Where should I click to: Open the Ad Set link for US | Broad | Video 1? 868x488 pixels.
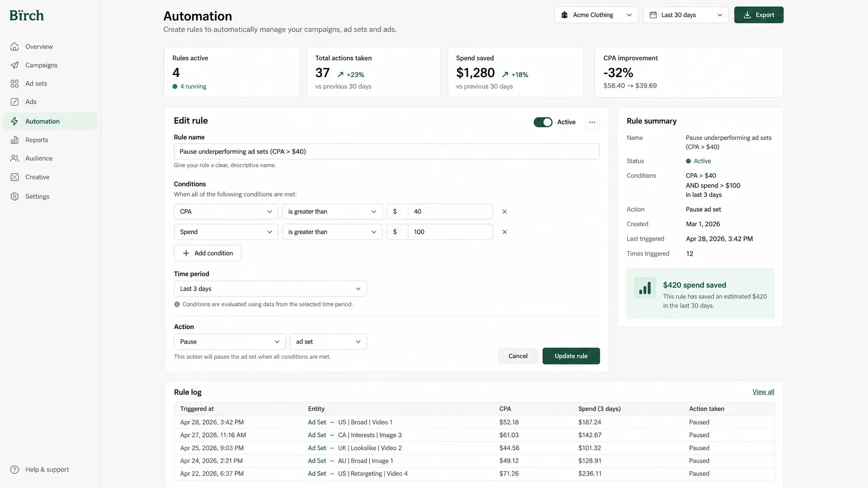pyautogui.click(x=317, y=422)
